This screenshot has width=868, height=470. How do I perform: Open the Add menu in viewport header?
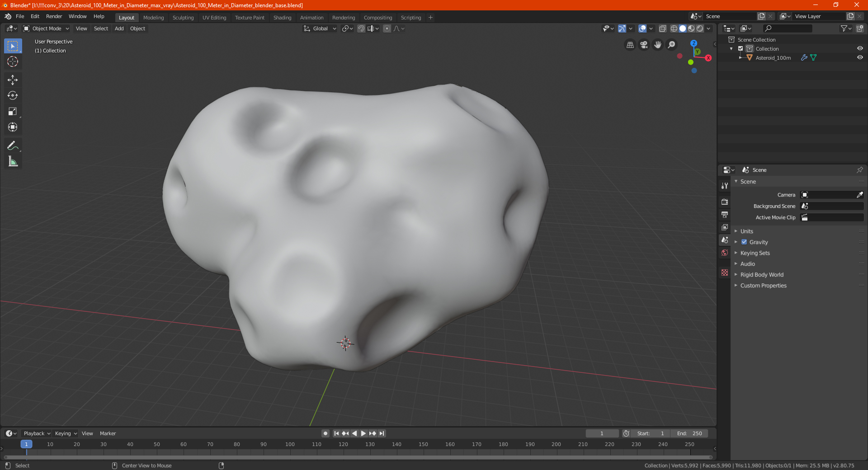pos(119,28)
